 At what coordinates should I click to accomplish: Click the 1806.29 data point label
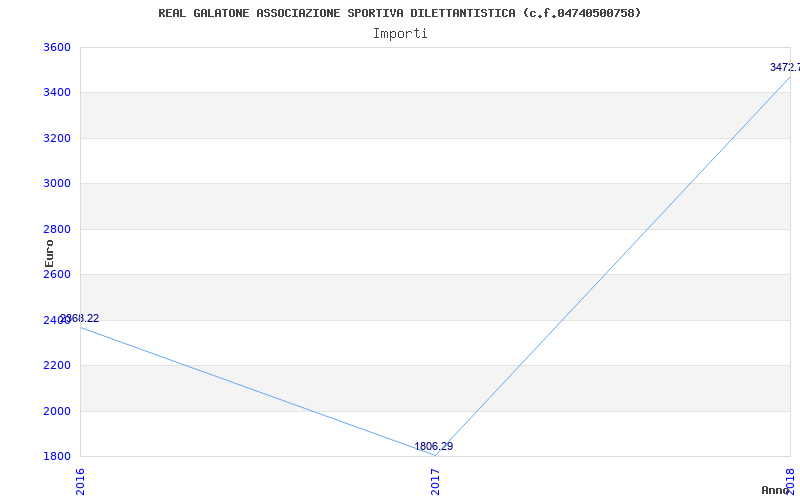(x=433, y=446)
